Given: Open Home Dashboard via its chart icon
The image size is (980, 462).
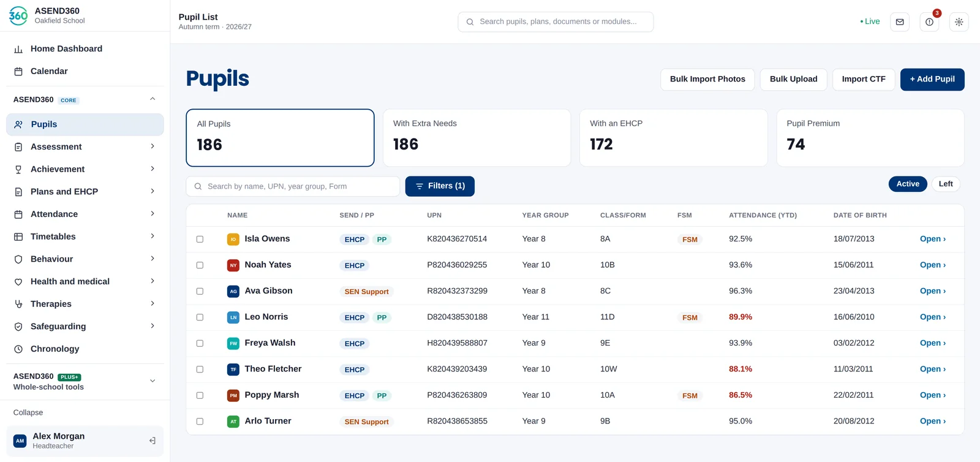Looking at the screenshot, I should [18, 49].
